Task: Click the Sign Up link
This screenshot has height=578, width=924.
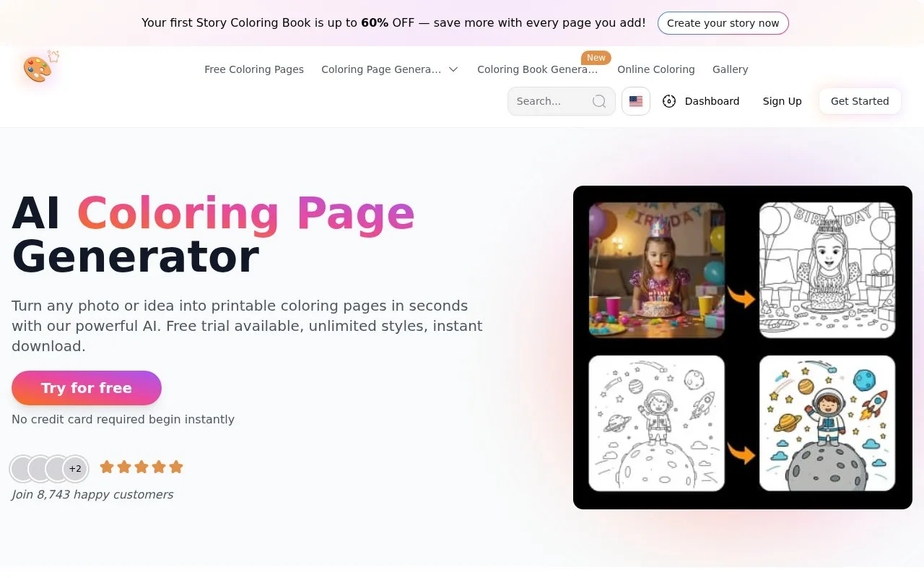Action: [x=783, y=101]
